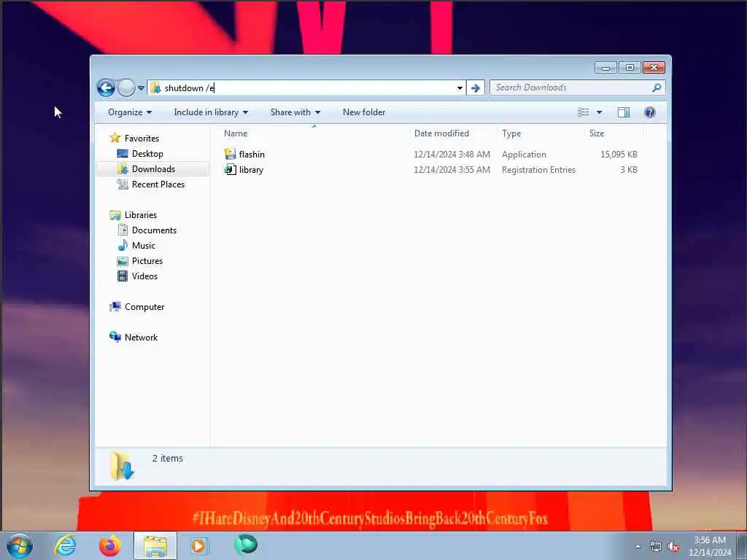Click the library reg file icon
Screen dimensions: 747x560
point(231,169)
